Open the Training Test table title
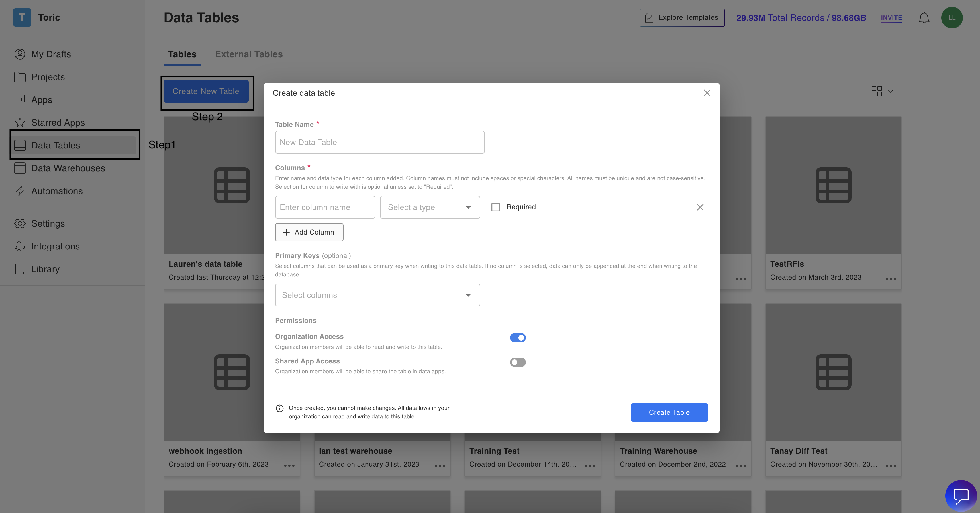This screenshot has height=513, width=980. (494, 451)
